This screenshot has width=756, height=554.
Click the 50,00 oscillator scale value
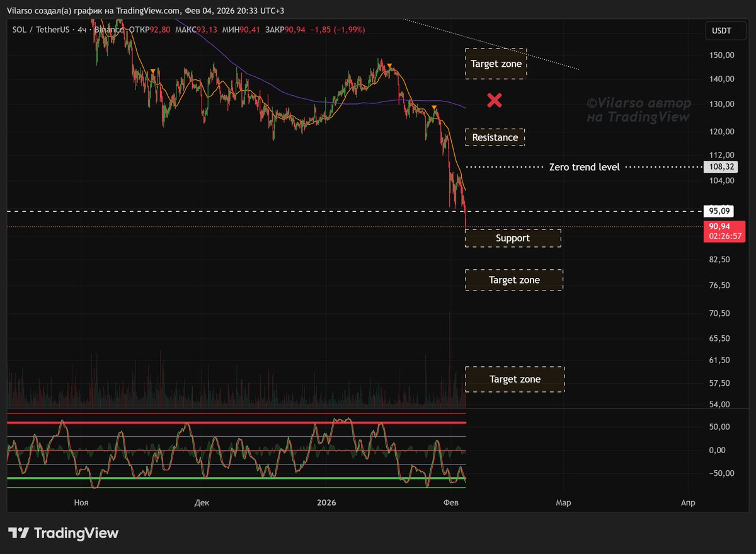pyautogui.click(x=719, y=427)
